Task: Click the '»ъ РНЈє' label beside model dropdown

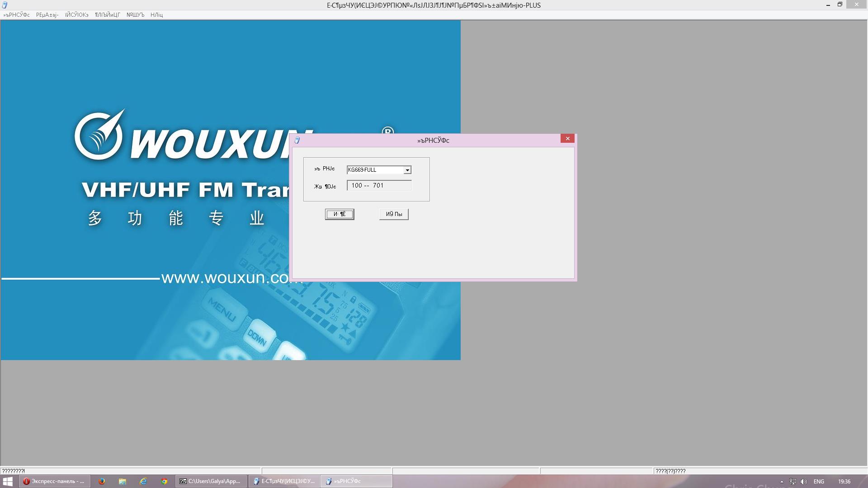Action: click(x=325, y=169)
